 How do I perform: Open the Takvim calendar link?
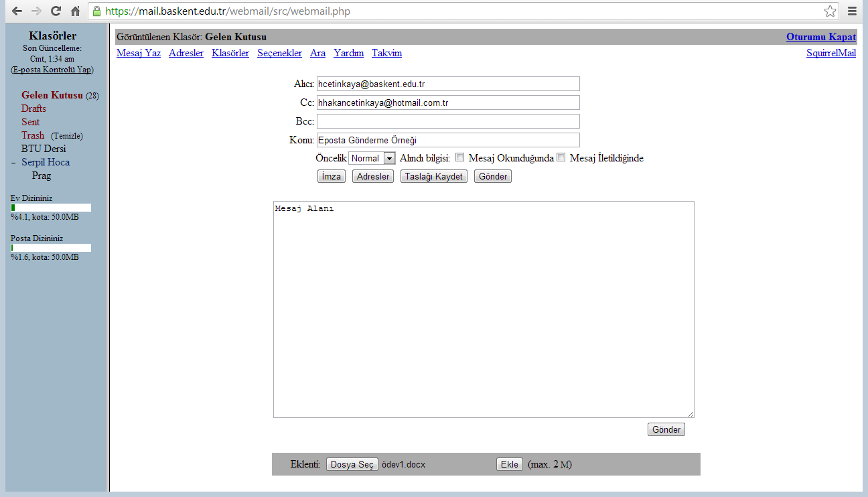tap(387, 53)
